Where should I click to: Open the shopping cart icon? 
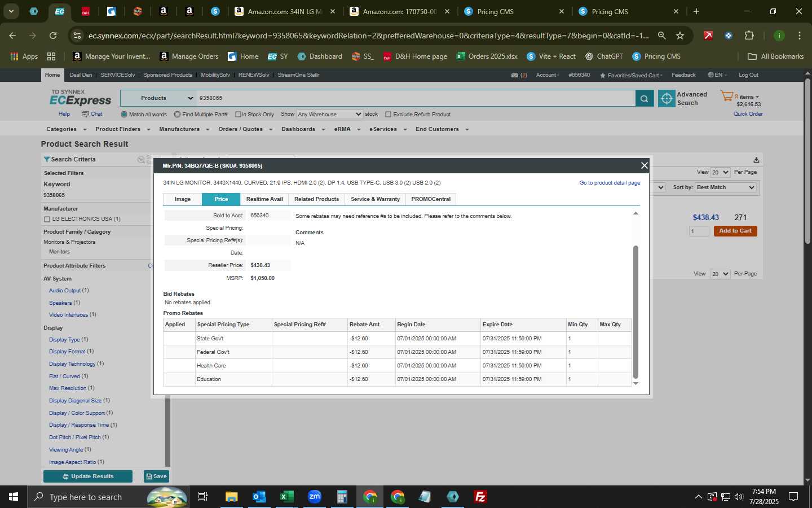pyautogui.click(x=726, y=97)
